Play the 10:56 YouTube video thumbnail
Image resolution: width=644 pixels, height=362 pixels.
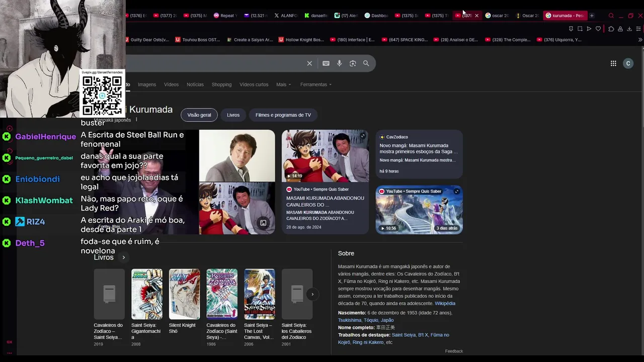(419, 210)
